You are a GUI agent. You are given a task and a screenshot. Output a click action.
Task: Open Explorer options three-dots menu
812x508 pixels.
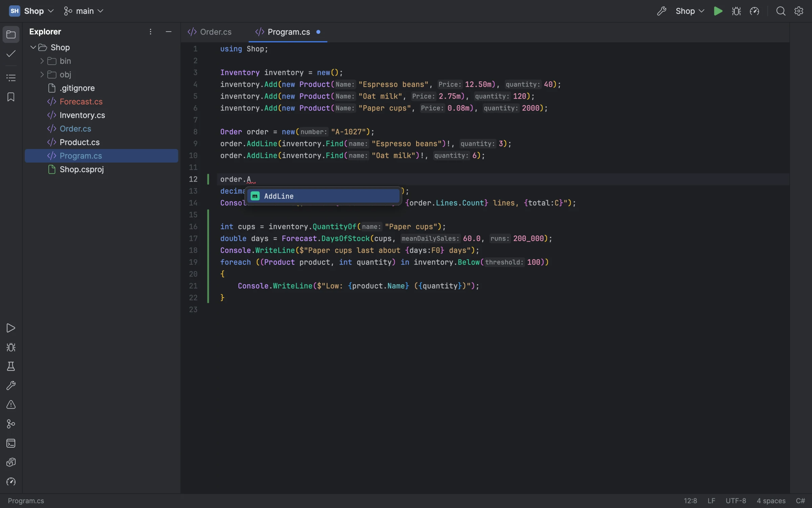click(x=151, y=32)
